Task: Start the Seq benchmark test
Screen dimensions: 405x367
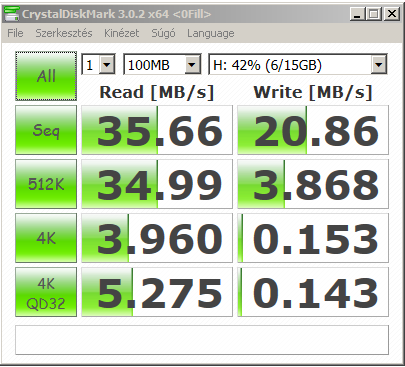Action: coord(46,130)
